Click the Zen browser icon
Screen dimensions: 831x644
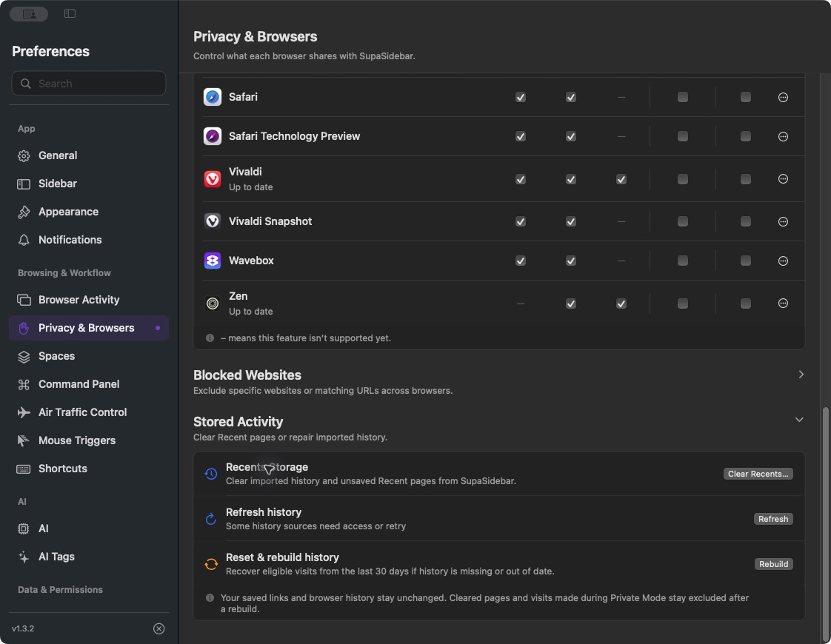pos(213,303)
